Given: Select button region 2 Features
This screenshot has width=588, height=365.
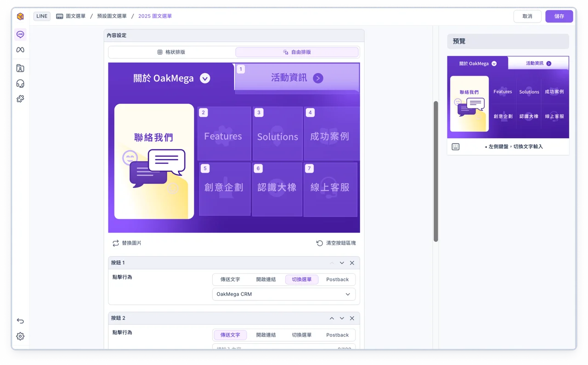Looking at the screenshot, I should tap(224, 134).
